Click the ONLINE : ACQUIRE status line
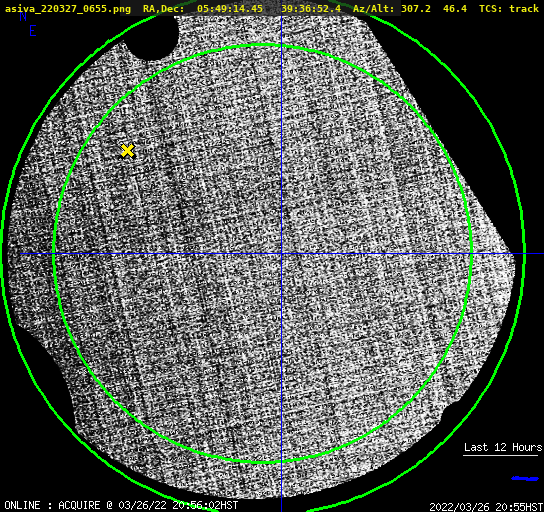The width and height of the screenshot is (544, 512). coord(121,505)
